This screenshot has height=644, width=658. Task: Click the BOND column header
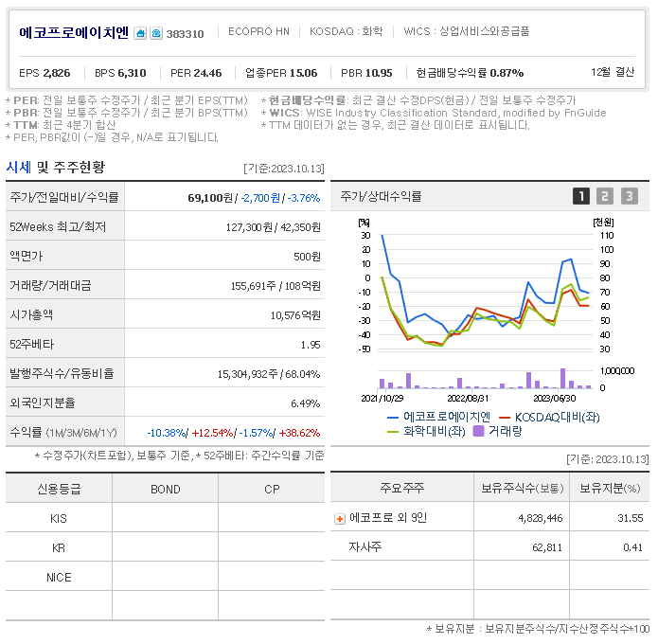pos(166,490)
